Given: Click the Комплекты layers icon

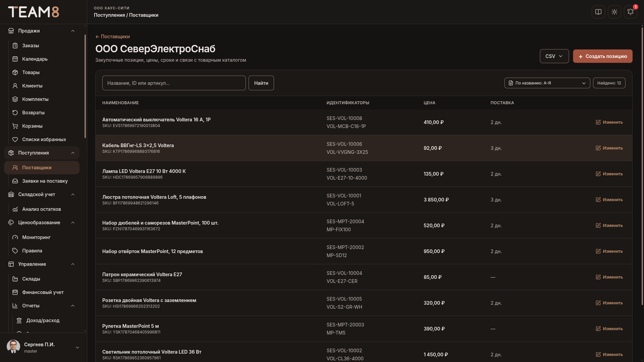Looking at the screenshot, I should pyautogui.click(x=15, y=99).
